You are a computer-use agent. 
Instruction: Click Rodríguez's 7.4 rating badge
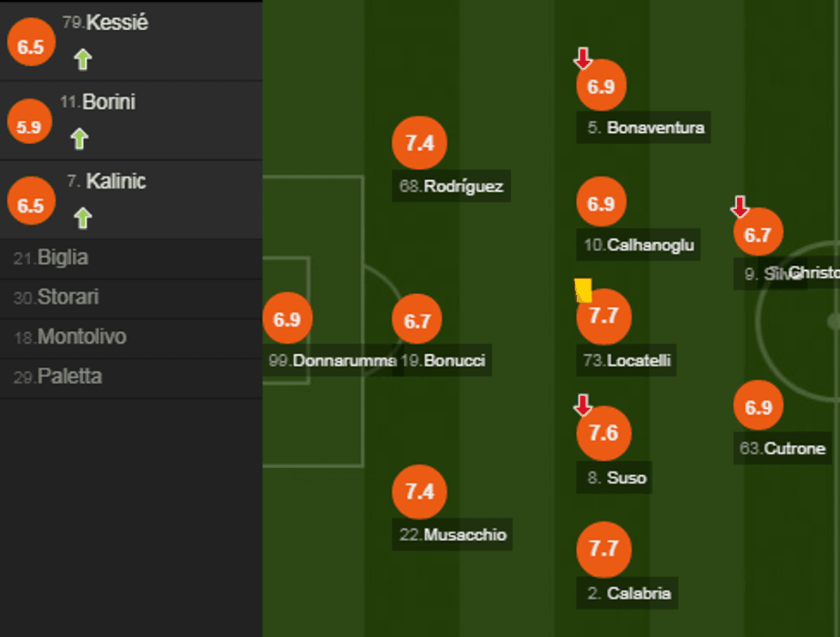tap(419, 143)
